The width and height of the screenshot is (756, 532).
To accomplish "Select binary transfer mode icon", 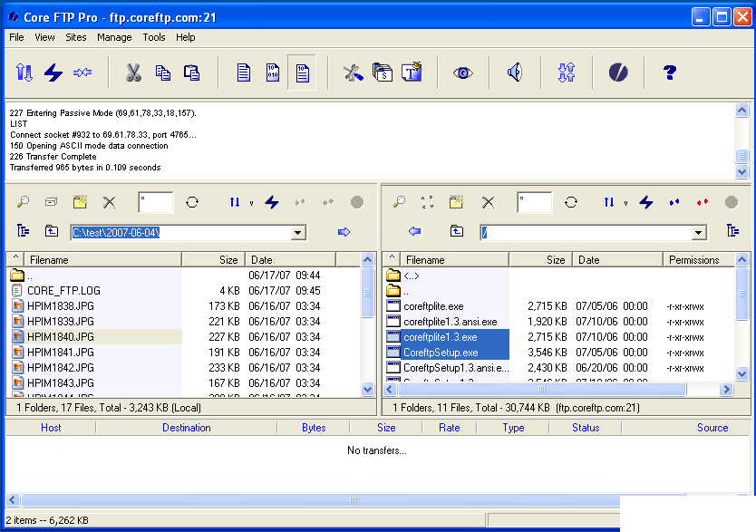I will point(273,73).
